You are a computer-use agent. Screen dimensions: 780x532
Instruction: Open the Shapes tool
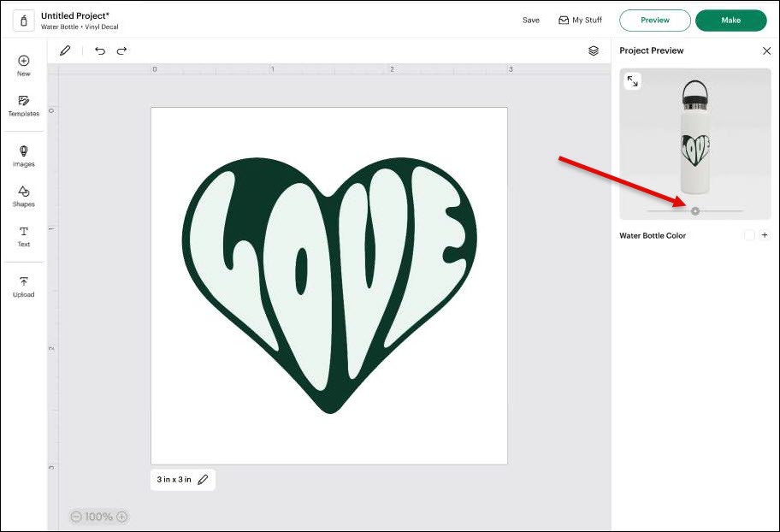click(x=23, y=196)
